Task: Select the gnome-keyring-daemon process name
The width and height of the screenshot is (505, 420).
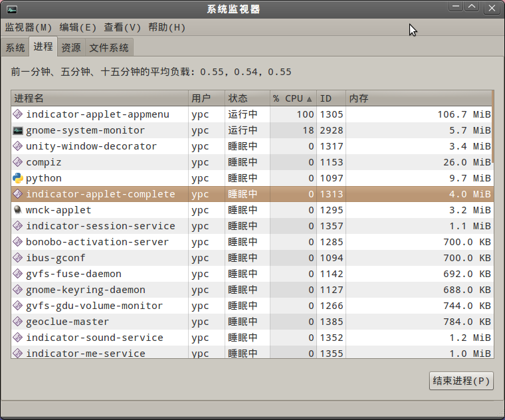Action: point(86,290)
